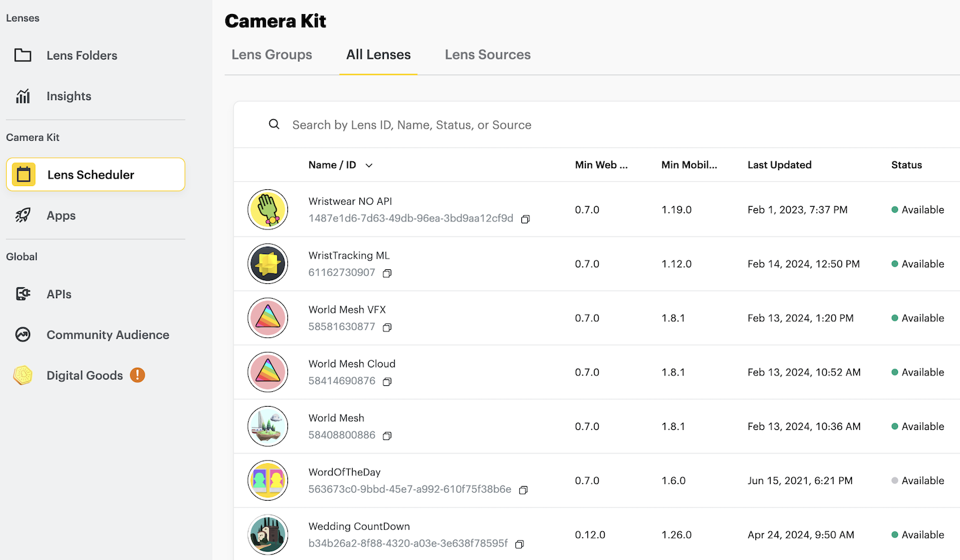960x560 pixels.
Task: Open the Wedding CountDown lens name
Action: tap(359, 526)
